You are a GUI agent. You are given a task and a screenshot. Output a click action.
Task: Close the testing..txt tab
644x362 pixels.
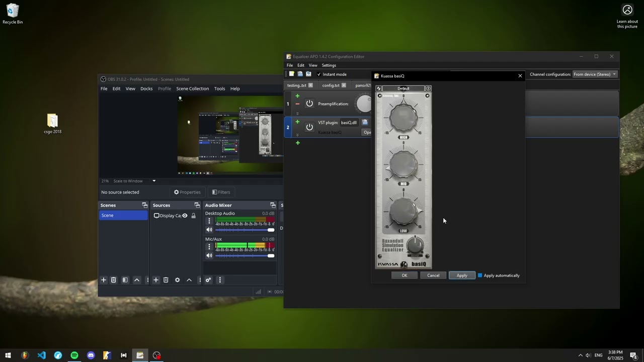pos(310,85)
